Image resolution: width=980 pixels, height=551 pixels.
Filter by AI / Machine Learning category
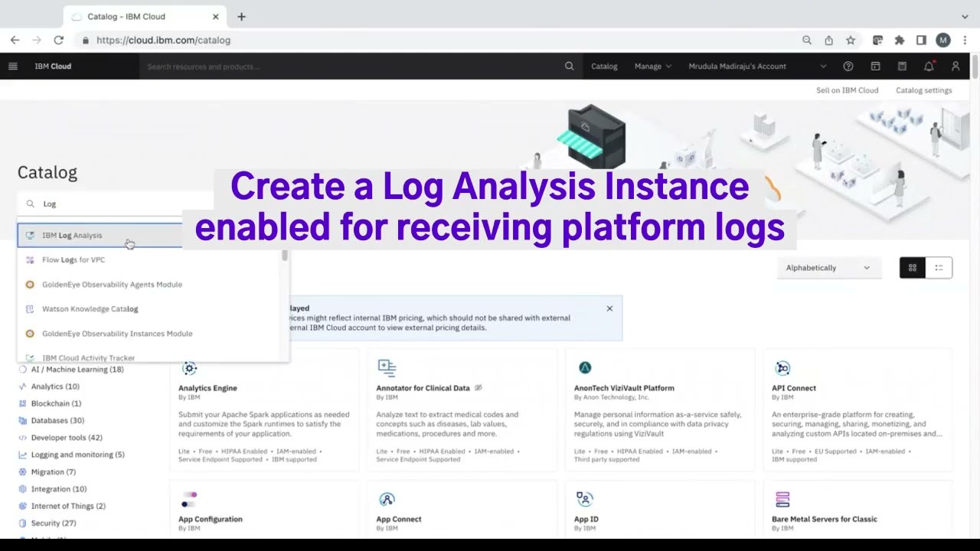click(x=77, y=370)
